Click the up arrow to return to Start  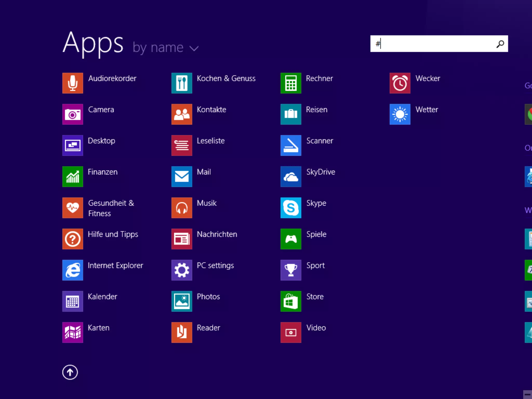(x=70, y=372)
